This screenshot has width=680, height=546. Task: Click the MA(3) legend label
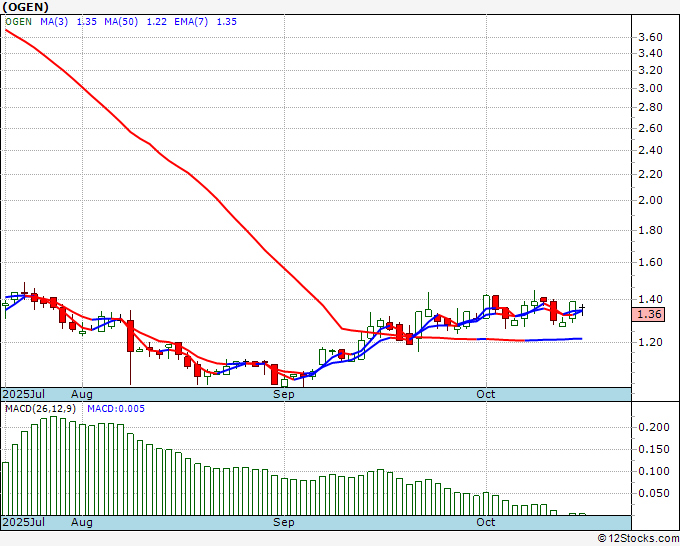[54, 22]
